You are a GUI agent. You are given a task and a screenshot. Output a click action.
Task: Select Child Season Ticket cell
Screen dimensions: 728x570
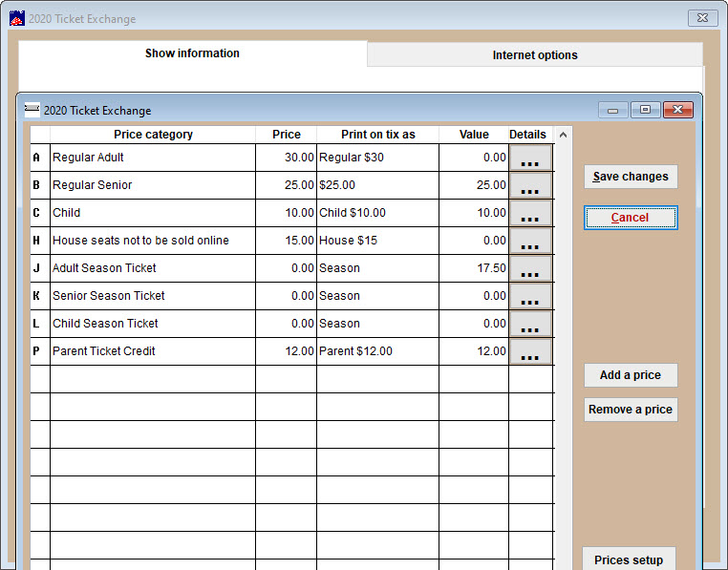coord(153,324)
